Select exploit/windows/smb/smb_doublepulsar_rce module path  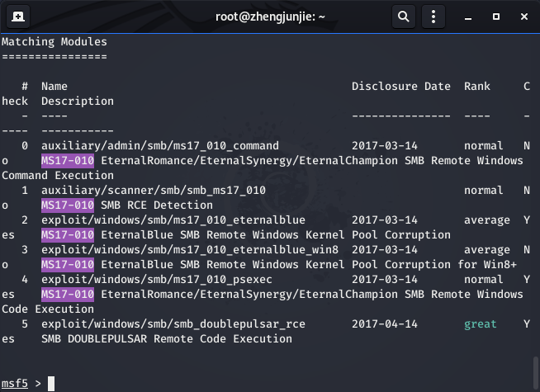pos(173,324)
